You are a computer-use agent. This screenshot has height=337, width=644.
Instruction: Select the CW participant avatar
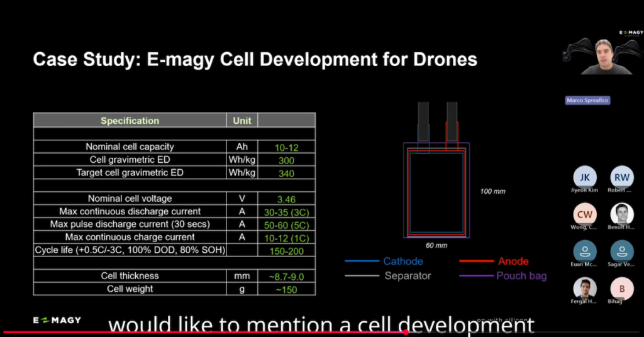pyautogui.click(x=584, y=214)
